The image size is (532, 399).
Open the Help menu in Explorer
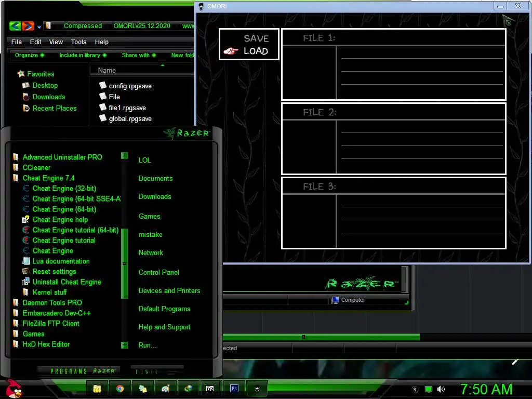[101, 42]
